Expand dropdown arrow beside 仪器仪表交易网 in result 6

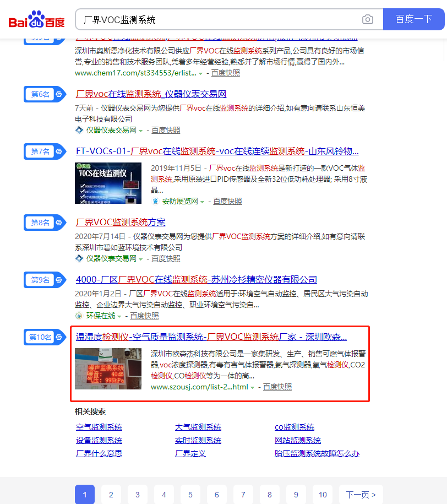tap(141, 131)
